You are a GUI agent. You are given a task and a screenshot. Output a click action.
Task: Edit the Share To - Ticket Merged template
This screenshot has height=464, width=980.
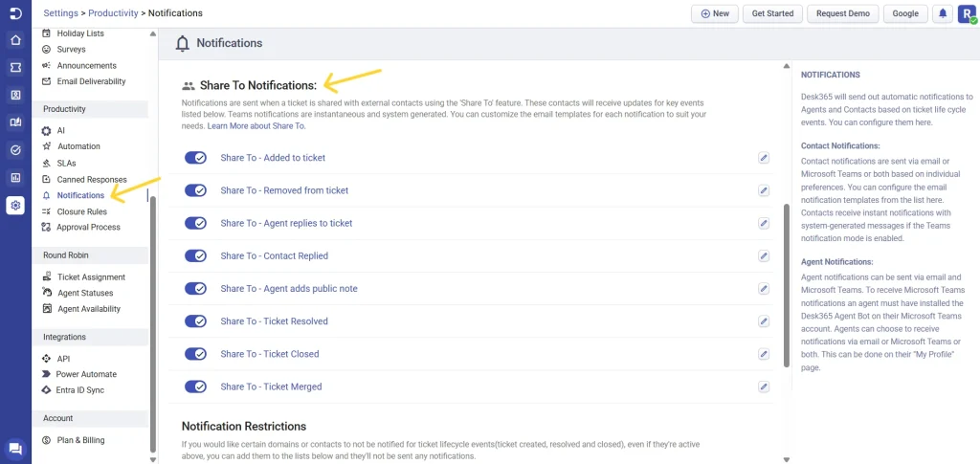click(x=763, y=387)
